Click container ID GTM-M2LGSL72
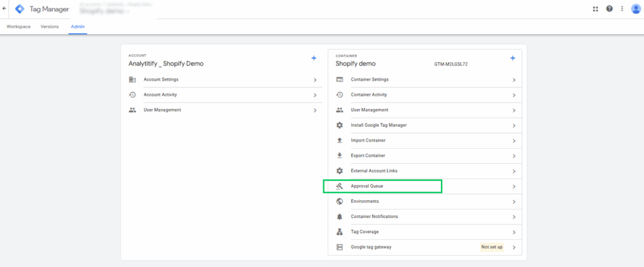 pos(451,64)
